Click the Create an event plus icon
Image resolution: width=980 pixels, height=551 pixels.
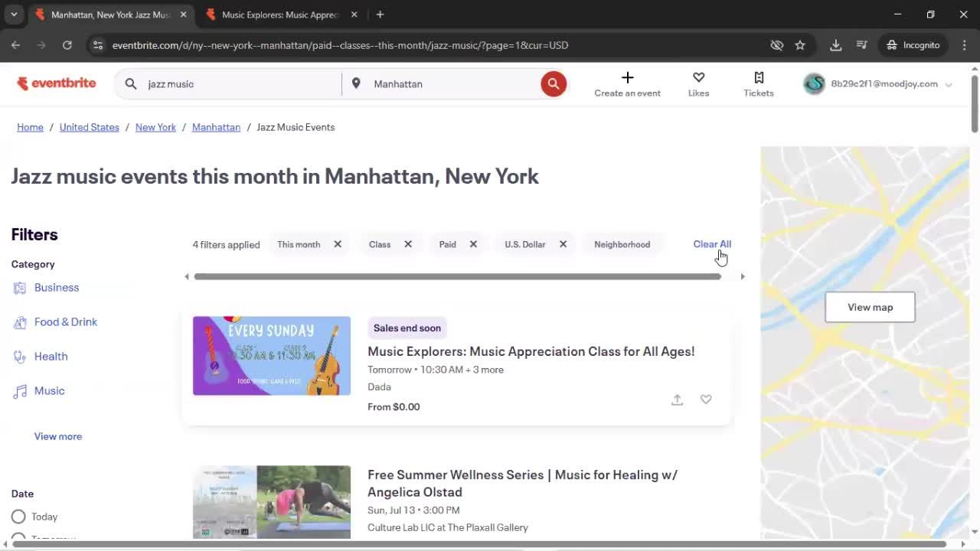pyautogui.click(x=627, y=77)
